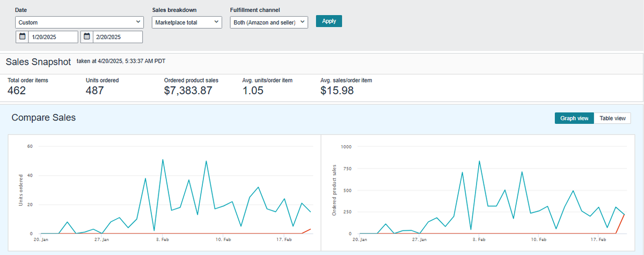Click the start date field 1/20/2025

pos(53,36)
